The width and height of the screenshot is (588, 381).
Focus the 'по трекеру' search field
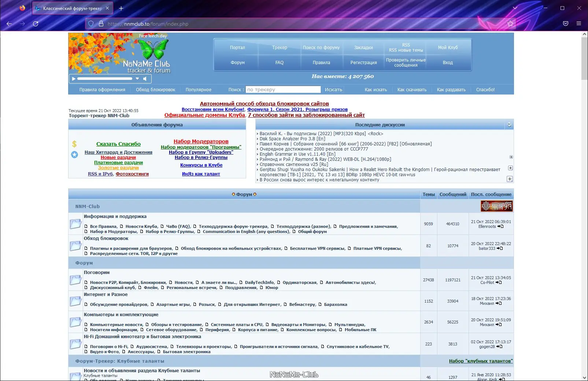pyautogui.click(x=283, y=90)
